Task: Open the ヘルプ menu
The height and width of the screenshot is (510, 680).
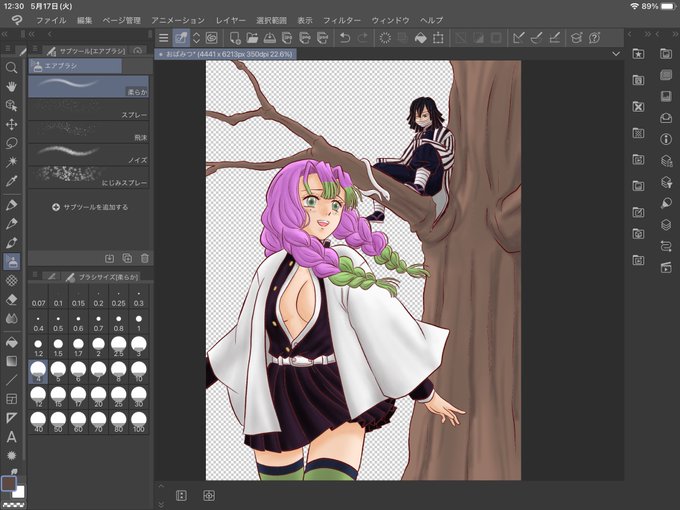Action: pos(432,20)
